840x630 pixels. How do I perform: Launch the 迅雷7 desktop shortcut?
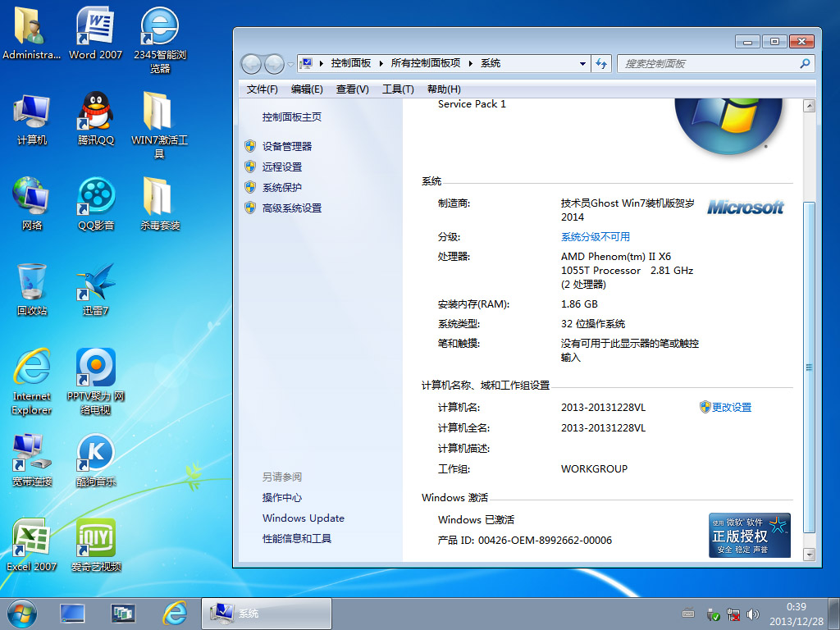pos(95,290)
